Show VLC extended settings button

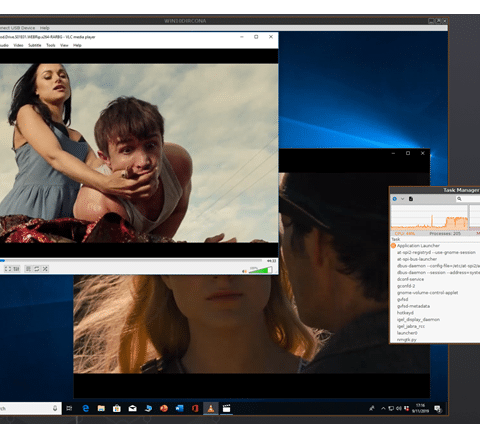tap(16, 269)
